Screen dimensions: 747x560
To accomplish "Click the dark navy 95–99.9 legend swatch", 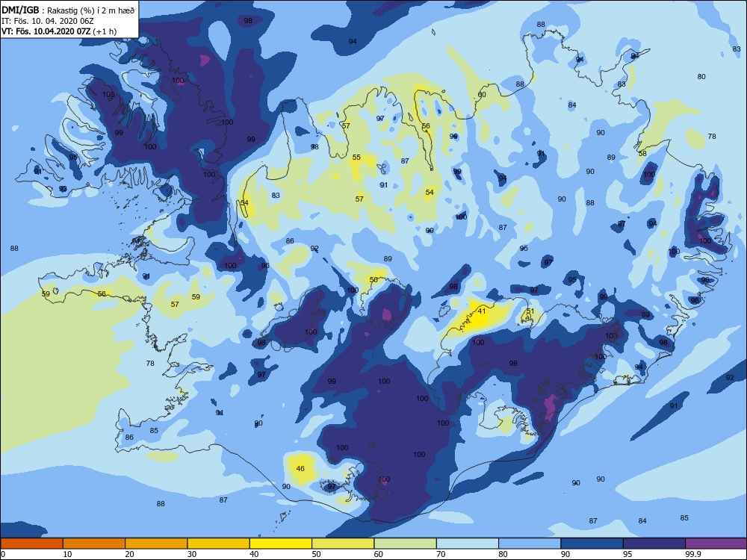I will point(654,544).
